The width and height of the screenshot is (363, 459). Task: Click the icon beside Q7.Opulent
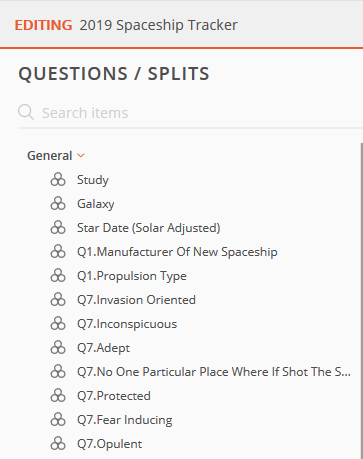pos(58,444)
